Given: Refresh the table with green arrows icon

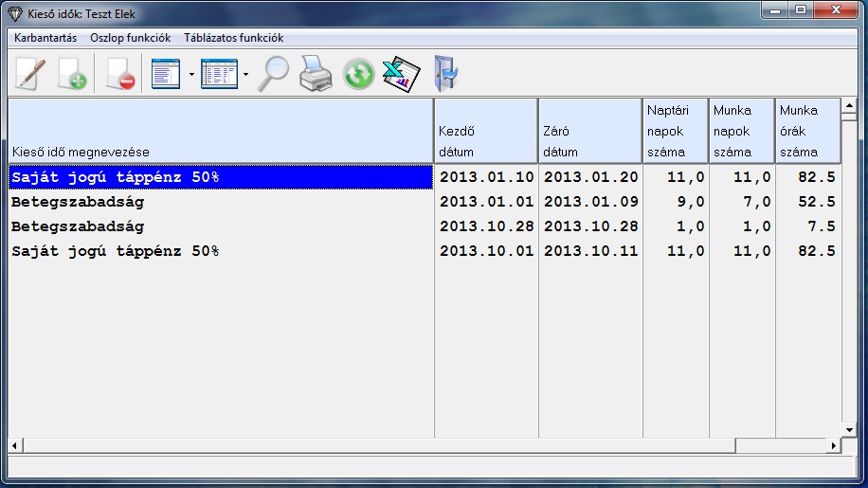Looking at the screenshot, I should 358,73.
